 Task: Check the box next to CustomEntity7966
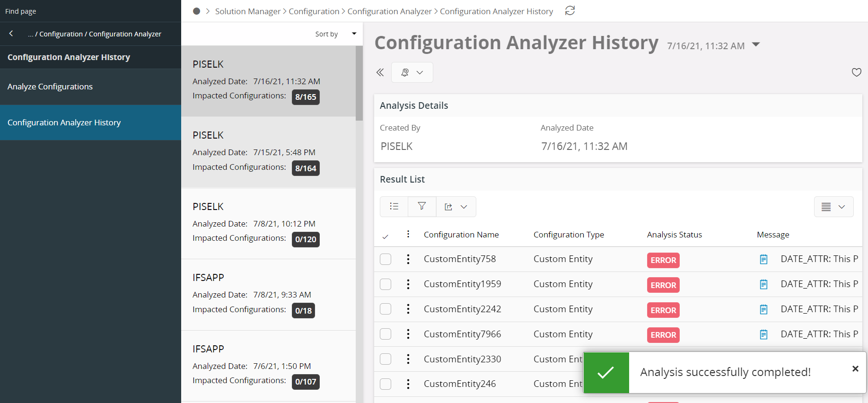(x=386, y=334)
